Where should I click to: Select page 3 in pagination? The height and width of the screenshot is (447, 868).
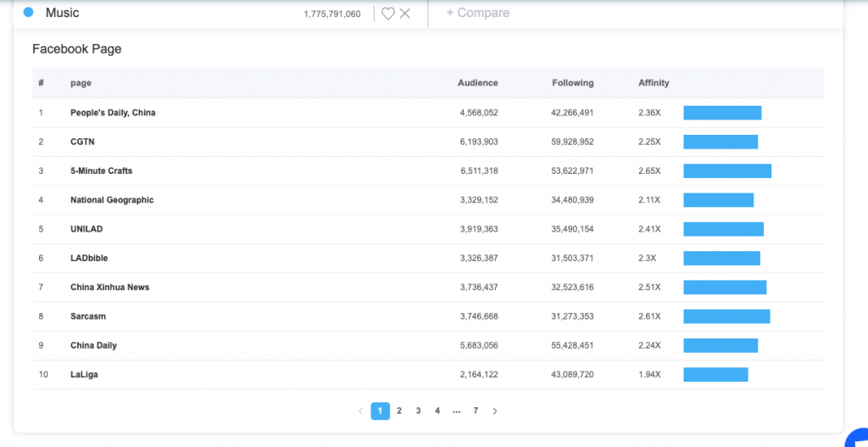click(419, 411)
